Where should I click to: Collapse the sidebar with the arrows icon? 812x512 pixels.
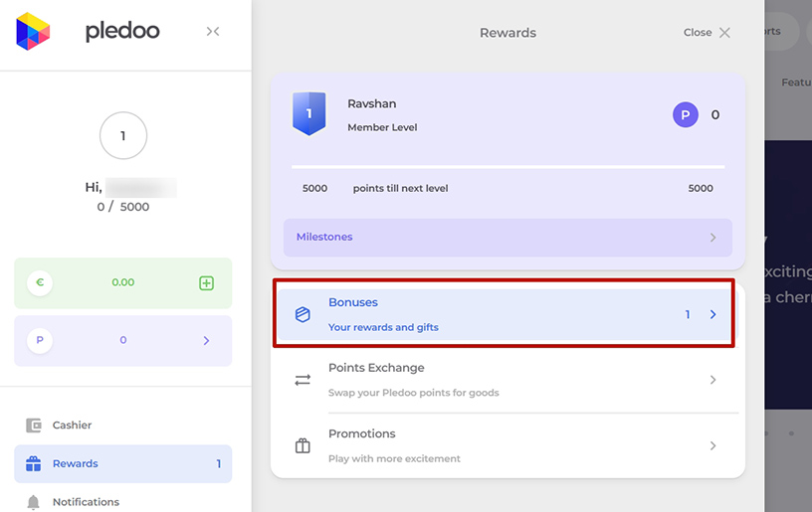click(x=213, y=32)
